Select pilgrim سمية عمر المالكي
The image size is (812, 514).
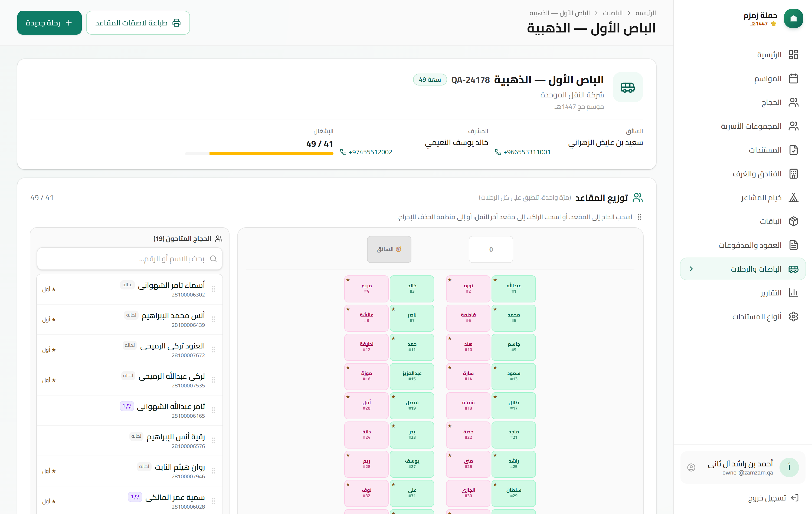click(x=129, y=500)
